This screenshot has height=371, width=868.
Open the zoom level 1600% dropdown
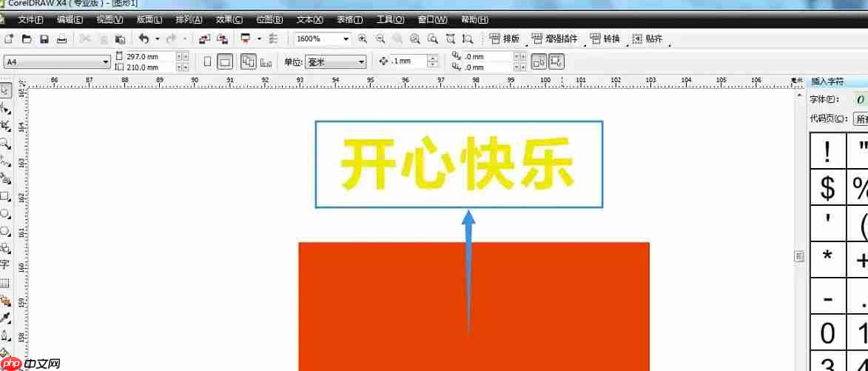click(x=346, y=39)
